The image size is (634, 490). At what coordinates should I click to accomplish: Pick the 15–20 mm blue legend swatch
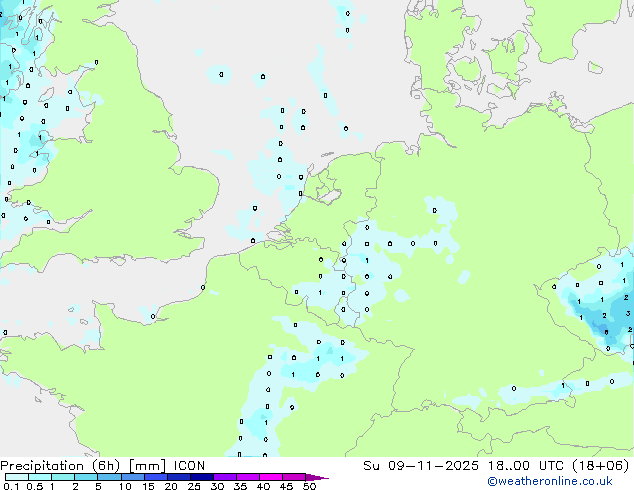[x=156, y=477]
